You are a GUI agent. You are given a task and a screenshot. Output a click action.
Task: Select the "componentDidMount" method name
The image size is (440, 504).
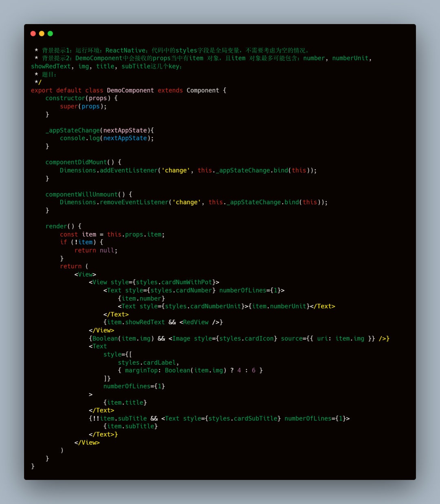[x=76, y=162]
